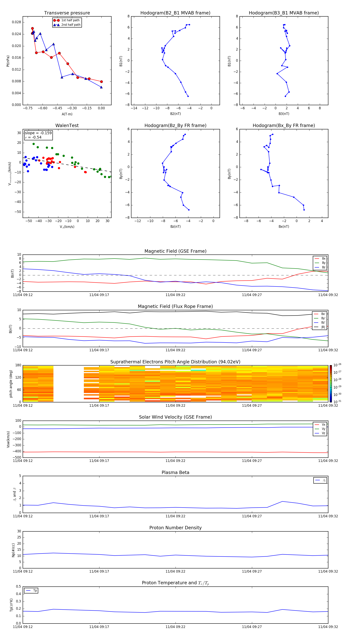Click the 'Solar Wind Velocity (GSE Frame)' title
The image size is (351, 644).
[175, 417]
